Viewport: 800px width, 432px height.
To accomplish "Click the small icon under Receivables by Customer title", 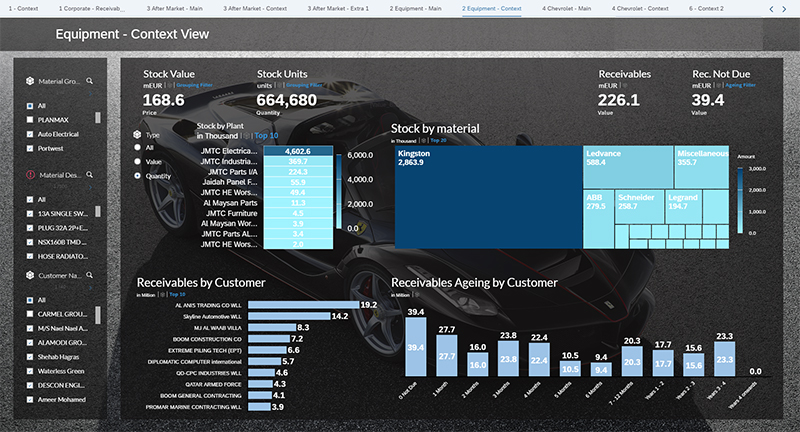I will pos(163,295).
